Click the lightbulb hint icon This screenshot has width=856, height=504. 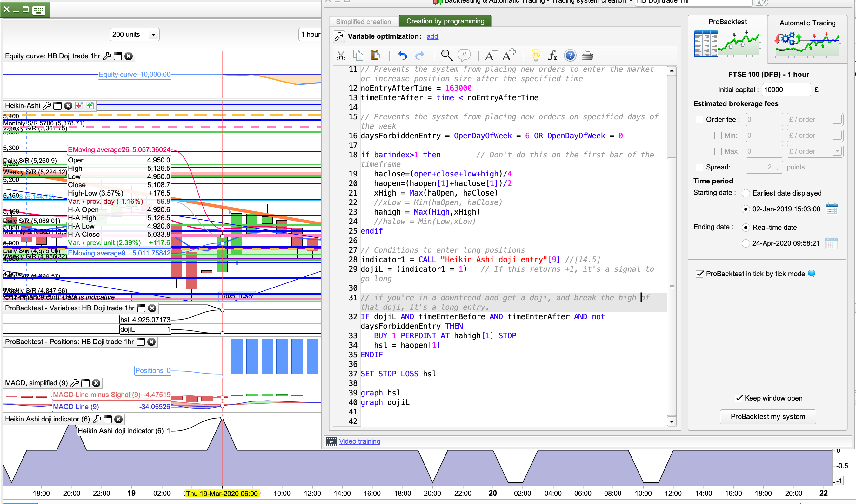tap(536, 55)
